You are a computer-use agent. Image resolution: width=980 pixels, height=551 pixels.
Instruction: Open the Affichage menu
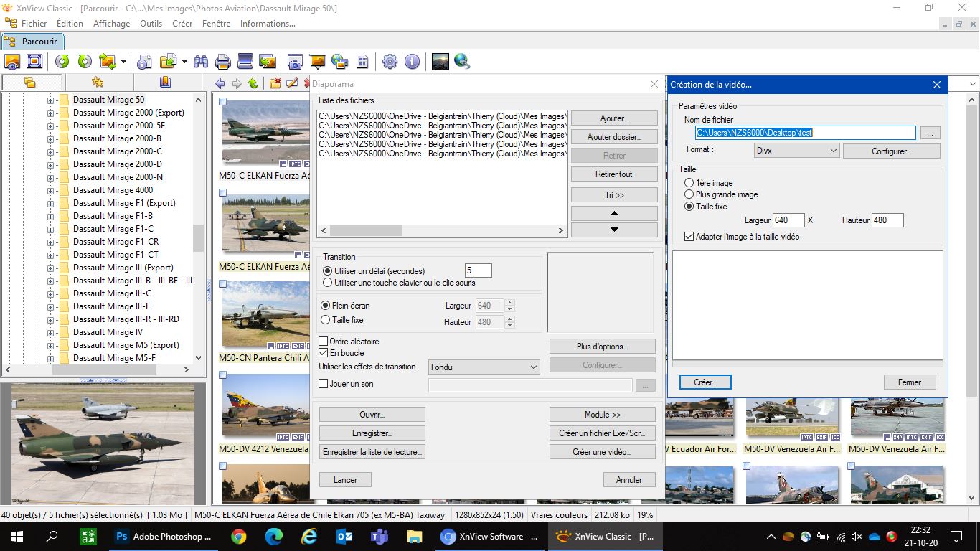pyautogui.click(x=111, y=24)
